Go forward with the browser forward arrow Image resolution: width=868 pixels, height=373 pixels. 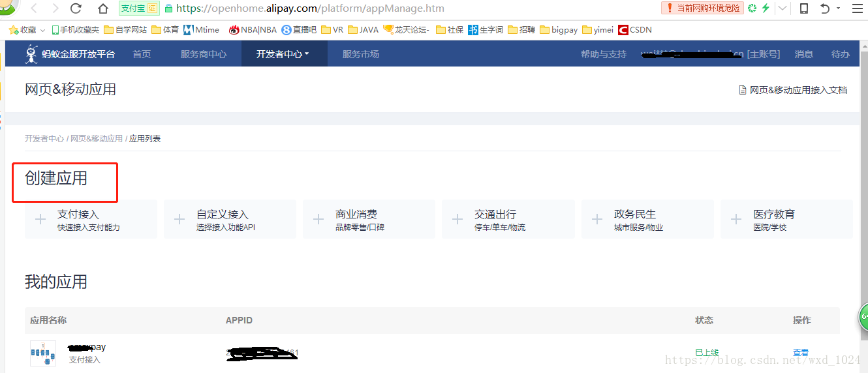pyautogui.click(x=55, y=8)
